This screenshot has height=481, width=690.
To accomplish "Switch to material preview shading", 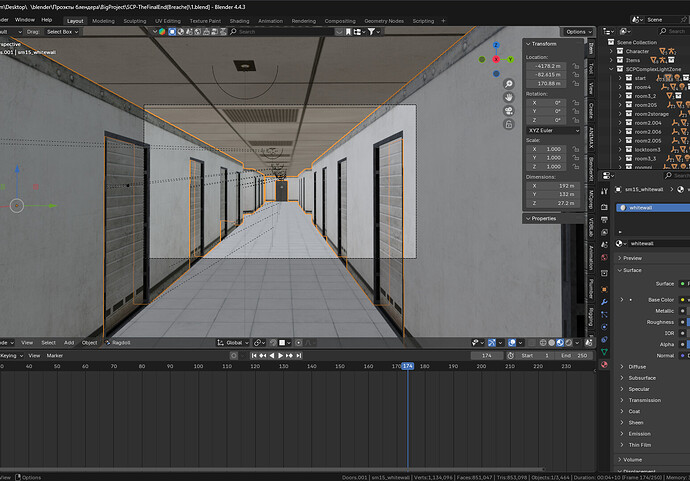I will (x=560, y=343).
